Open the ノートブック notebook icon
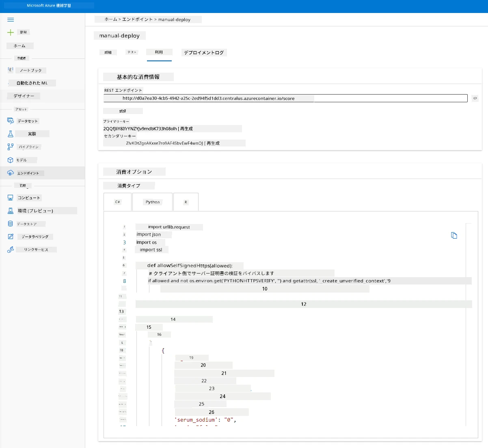 pos(11,70)
